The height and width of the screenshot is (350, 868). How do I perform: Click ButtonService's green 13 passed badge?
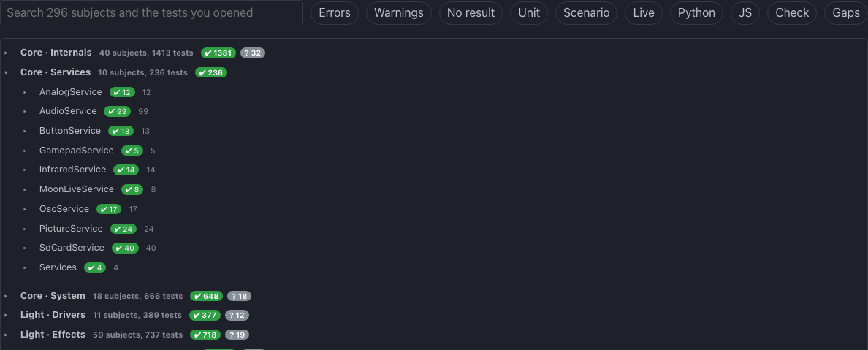click(121, 132)
